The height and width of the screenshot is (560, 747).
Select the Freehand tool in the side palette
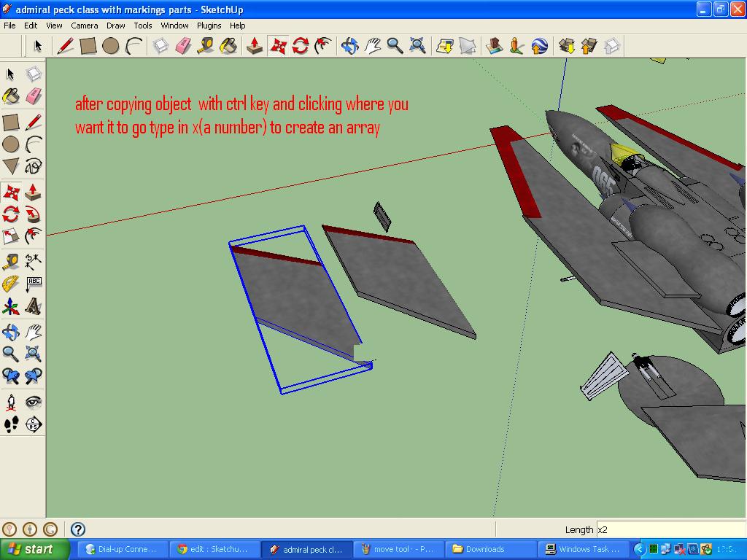(34, 166)
